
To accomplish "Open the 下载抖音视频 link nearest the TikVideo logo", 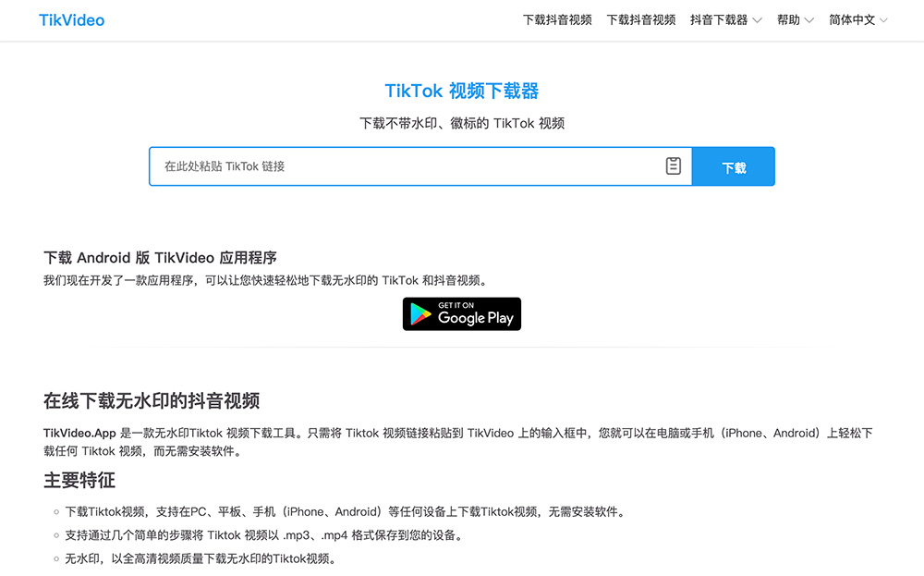I will pyautogui.click(x=557, y=20).
